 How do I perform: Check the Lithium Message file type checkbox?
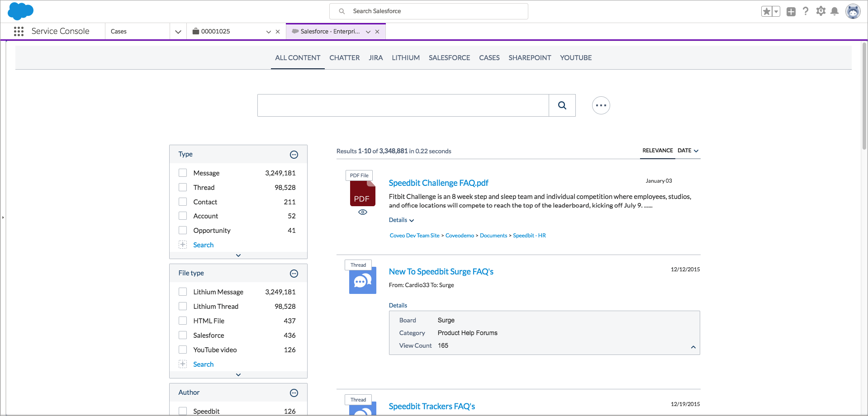coord(183,292)
